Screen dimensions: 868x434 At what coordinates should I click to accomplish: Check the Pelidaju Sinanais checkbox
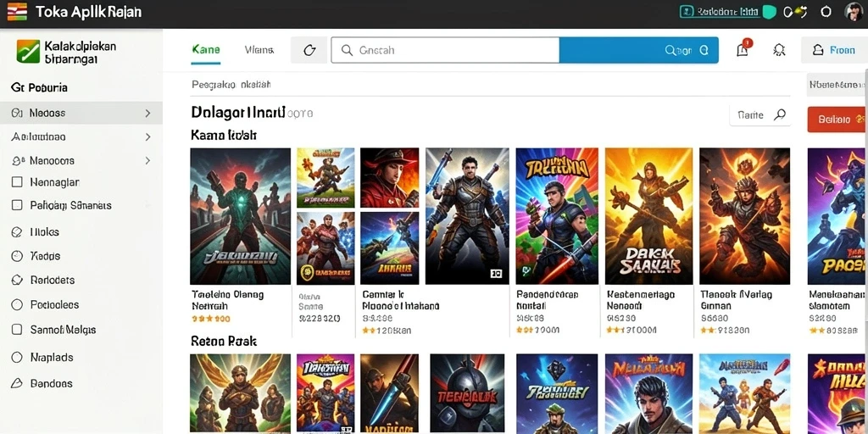17,205
